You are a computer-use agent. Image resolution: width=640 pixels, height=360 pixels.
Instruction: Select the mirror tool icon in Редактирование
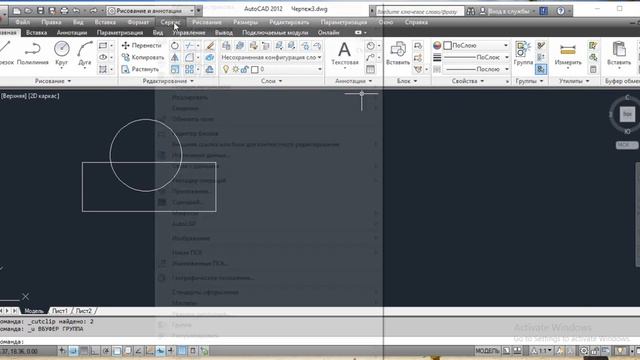tap(175, 58)
